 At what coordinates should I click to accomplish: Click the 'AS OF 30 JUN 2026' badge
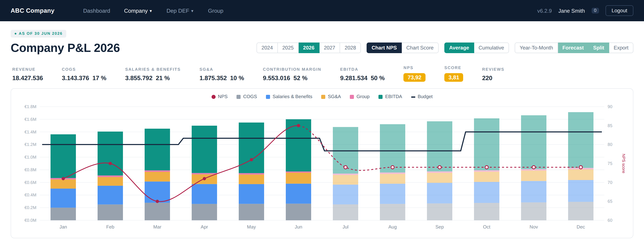pyautogui.click(x=38, y=34)
